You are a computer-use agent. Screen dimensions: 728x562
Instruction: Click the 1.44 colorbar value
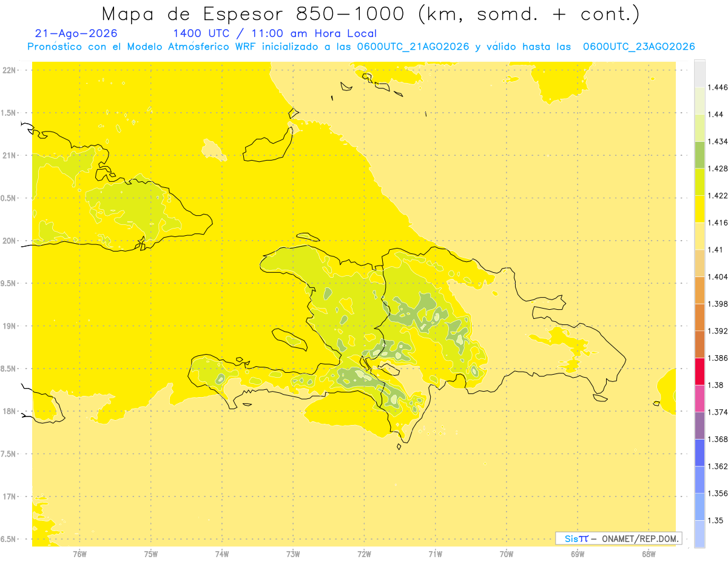point(716,114)
